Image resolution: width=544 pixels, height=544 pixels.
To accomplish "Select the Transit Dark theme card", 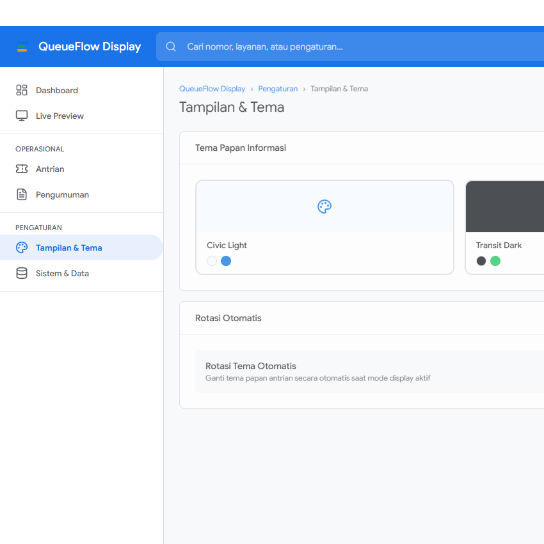I will pos(505,227).
